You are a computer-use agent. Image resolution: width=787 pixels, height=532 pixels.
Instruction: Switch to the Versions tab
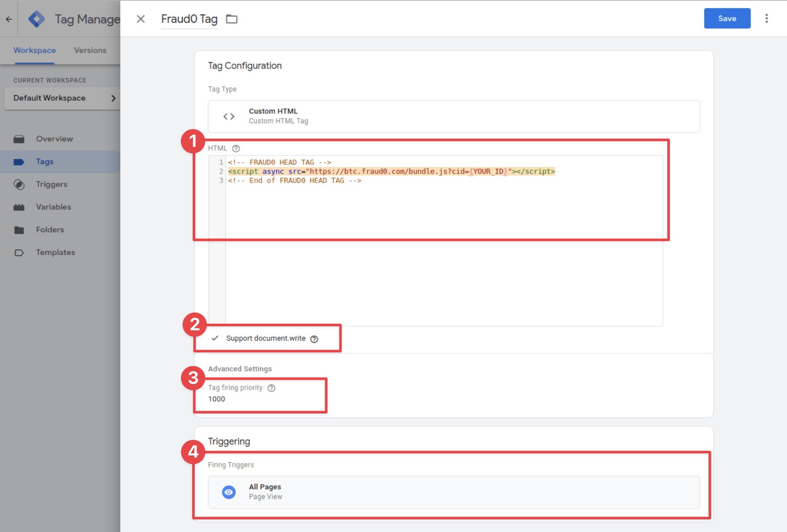(x=90, y=50)
